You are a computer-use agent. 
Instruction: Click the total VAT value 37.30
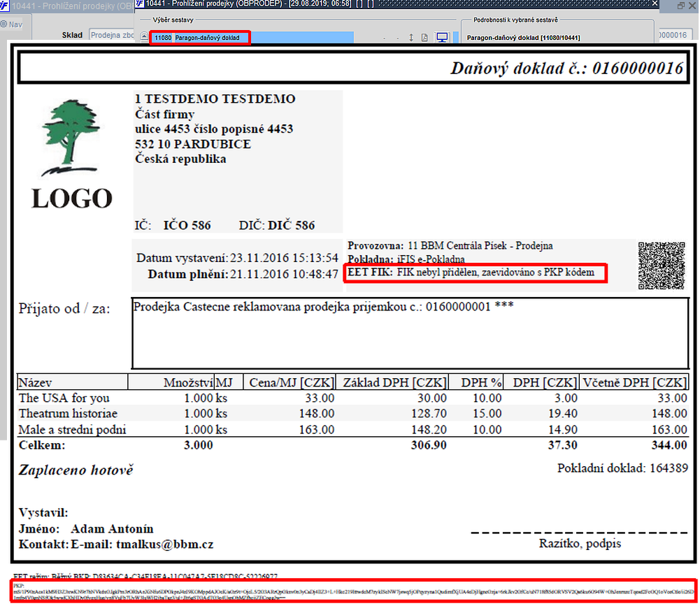coord(562,445)
